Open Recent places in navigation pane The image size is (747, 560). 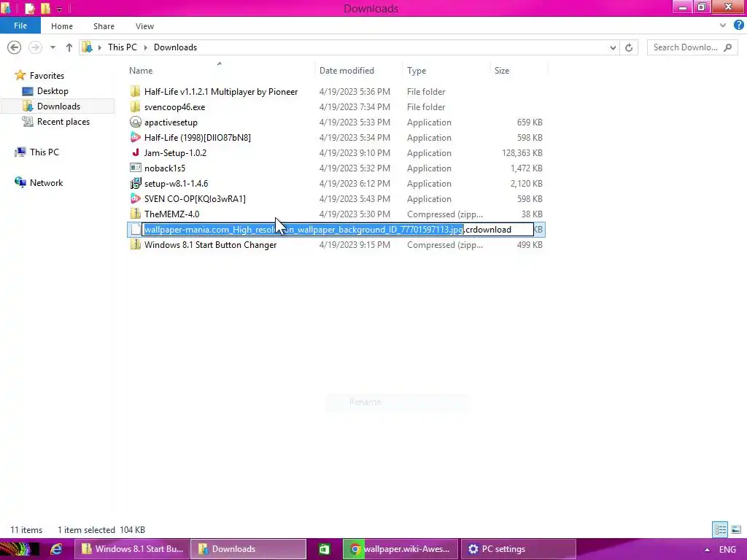point(63,122)
